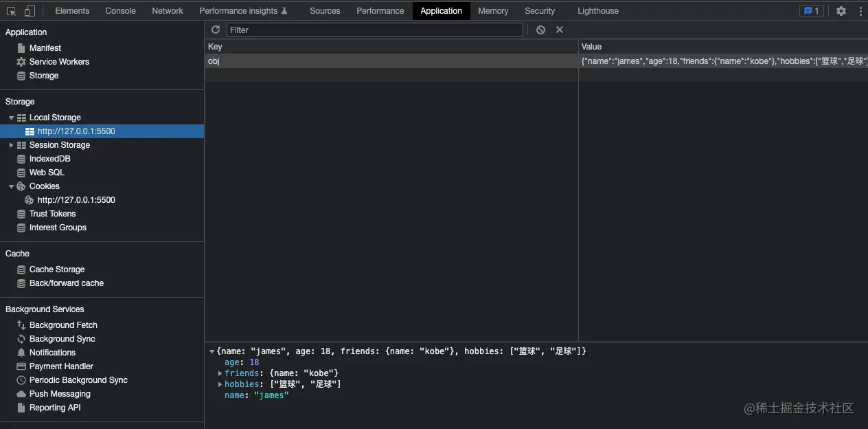The image size is (868, 429).
Task: Click the Trust Tokens database icon
Action: click(21, 214)
